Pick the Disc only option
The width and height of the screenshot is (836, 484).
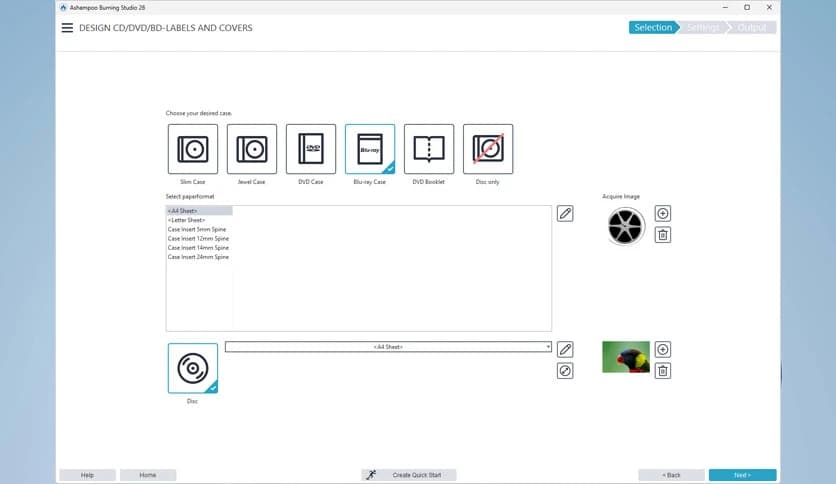point(488,149)
